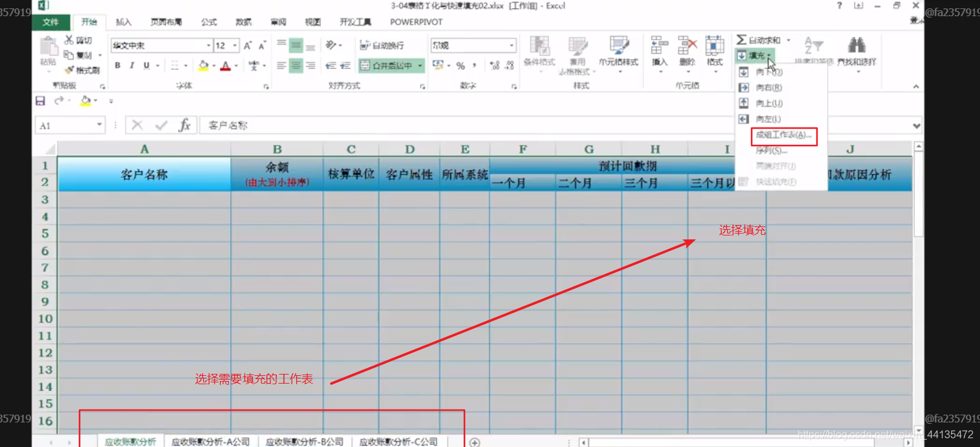Screen dimensions: 980x447
Task: Click the percent style icon
Action: [x=461, y=65]
